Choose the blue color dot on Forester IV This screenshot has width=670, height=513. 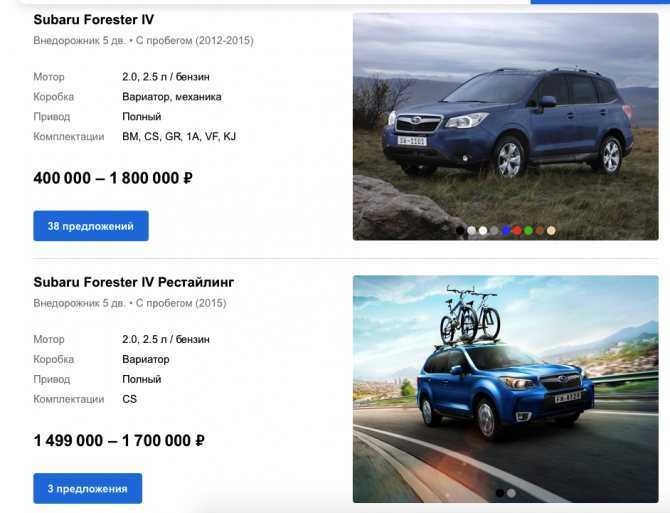506,231
